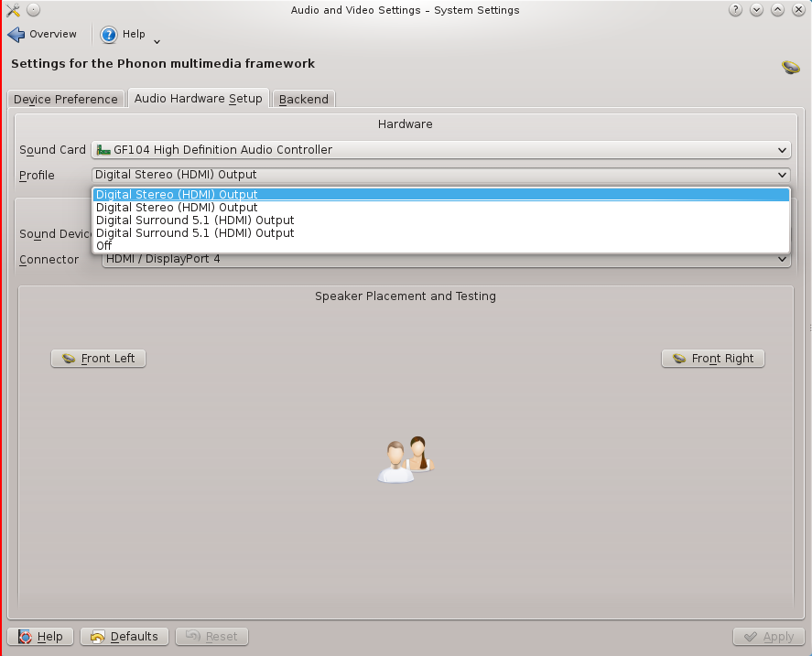This screenshot has width=812, height=656.
Task: Click the Overview back arrow icon
Action: point(16,35)
